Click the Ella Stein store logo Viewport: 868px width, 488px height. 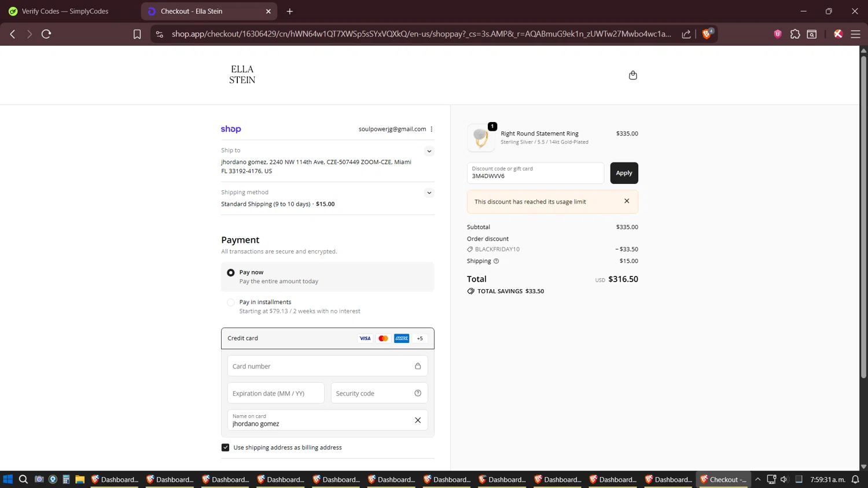click(x=242, y=75)
